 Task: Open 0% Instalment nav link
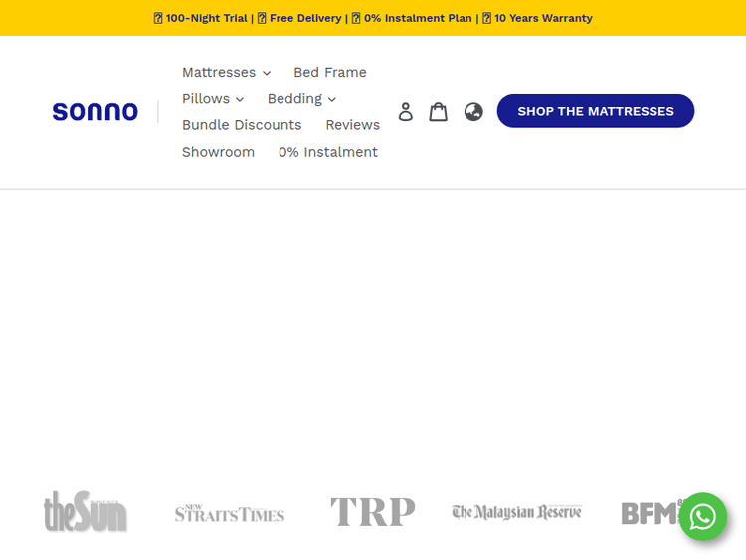click(328, 152)
